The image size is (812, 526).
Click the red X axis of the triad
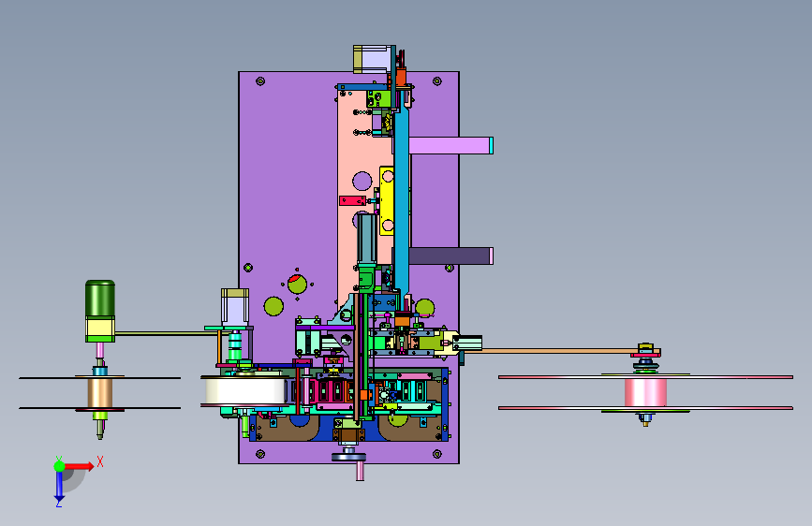(x=79, y=466)
